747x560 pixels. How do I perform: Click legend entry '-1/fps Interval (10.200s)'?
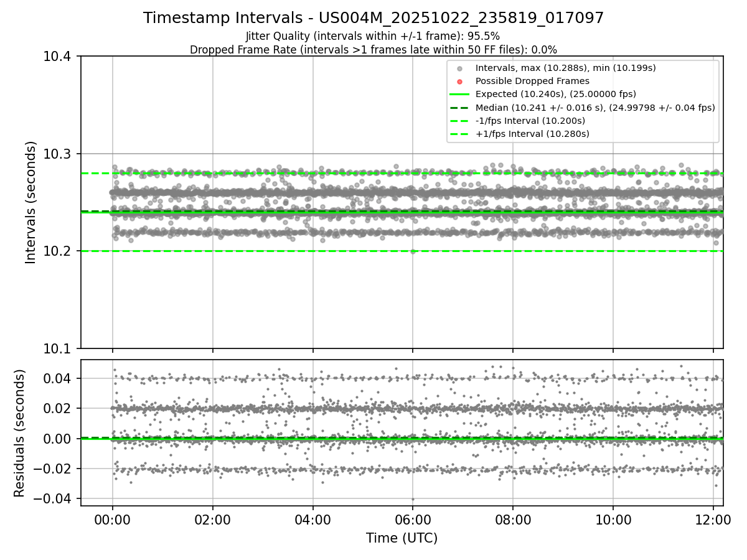(x=530, y=121)
